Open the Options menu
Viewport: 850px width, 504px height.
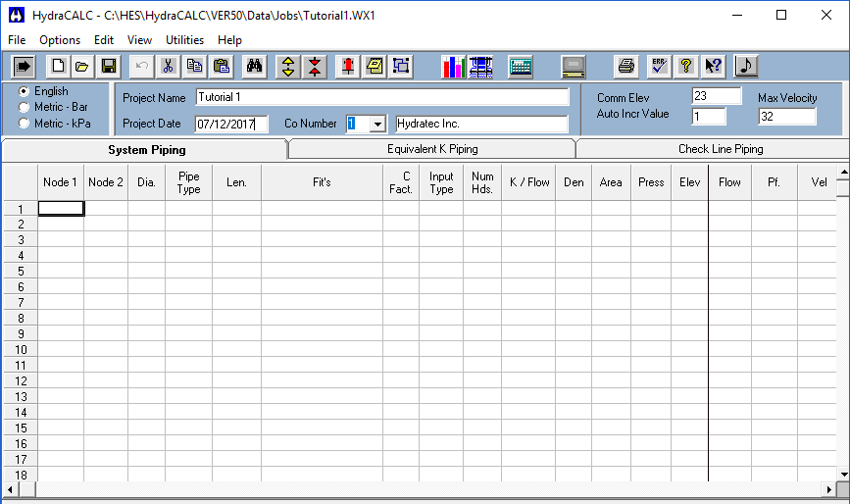(60, 40)
